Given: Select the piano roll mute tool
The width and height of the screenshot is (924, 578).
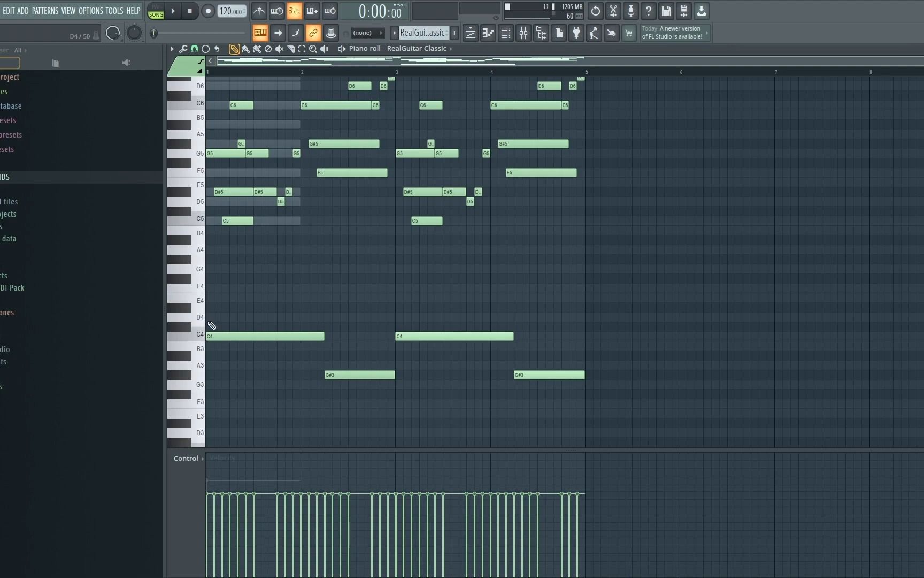Looking at the screenshot, I should point(279,49).
